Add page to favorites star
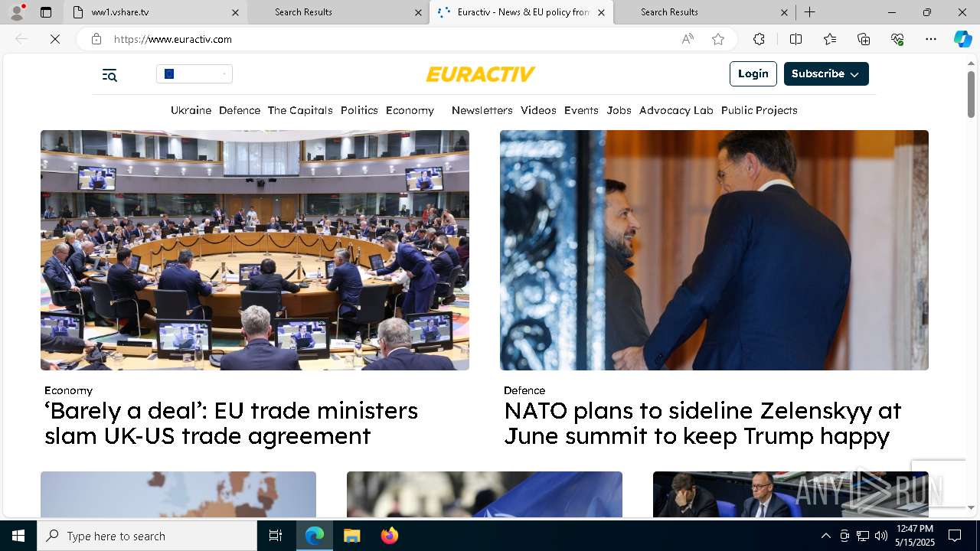 718,39
